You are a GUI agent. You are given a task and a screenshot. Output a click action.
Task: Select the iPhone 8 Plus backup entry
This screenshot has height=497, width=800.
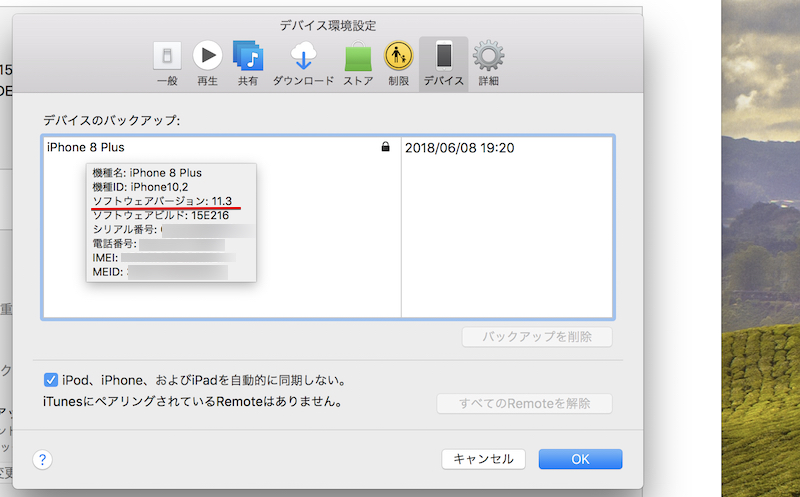(86, 148)
